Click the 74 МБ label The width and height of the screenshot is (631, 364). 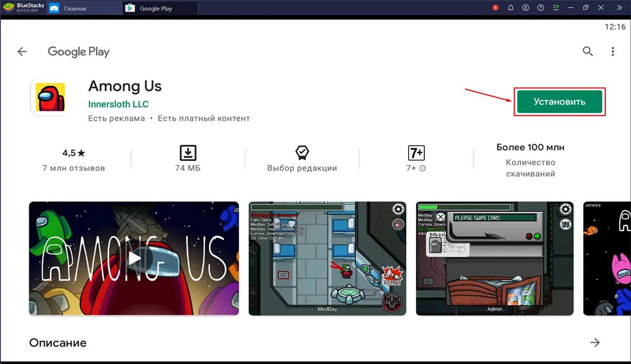pos(188,168)
